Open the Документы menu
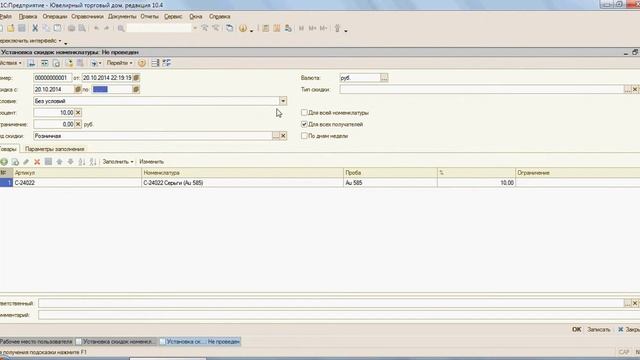The width and height of the screenshot is (640, 360). point(122,17)
